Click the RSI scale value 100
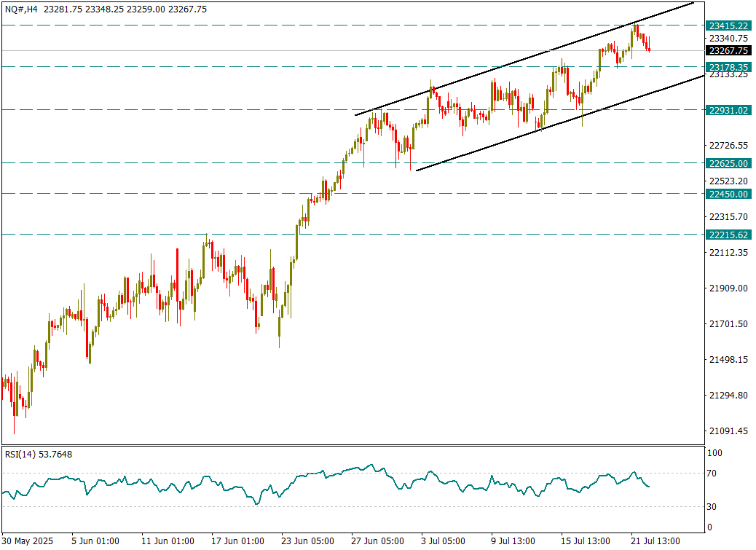 pos(714,453)
